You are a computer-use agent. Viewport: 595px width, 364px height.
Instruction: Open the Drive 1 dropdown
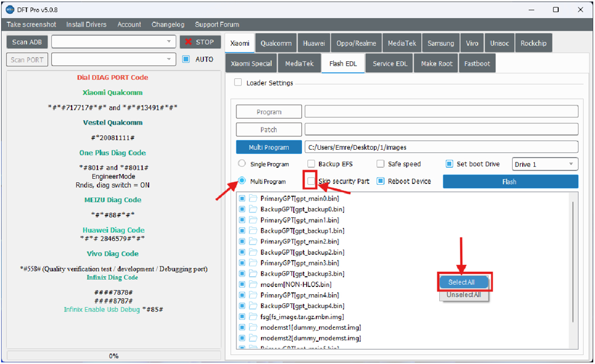[x=545, y=164]
